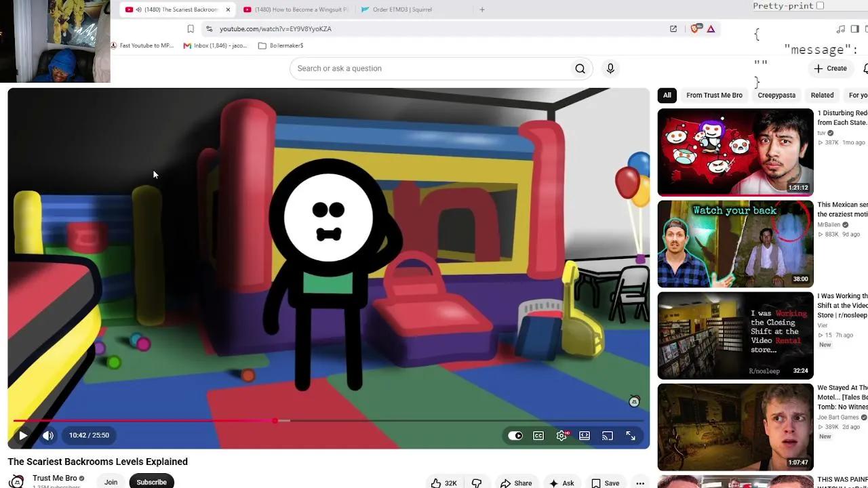This screenshot has height=488, width=868.
Task: Play the paused video
Action: [23, 436]
